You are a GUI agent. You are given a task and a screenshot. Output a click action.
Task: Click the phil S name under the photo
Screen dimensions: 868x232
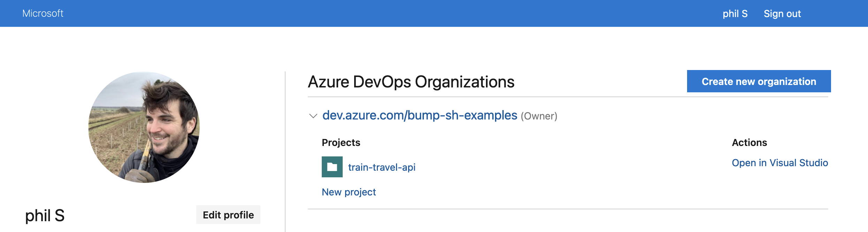click(45, 216)
